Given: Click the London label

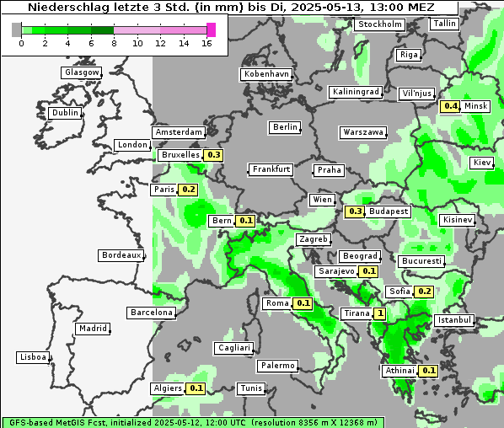Looking at the screenshot, I should [132, 145].
